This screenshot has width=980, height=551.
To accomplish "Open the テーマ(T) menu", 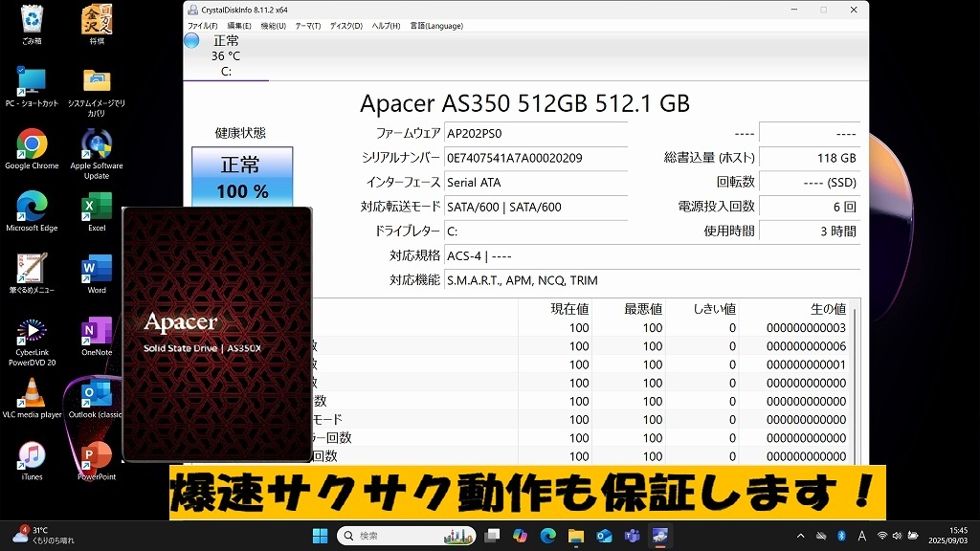I will pos(307,26).
